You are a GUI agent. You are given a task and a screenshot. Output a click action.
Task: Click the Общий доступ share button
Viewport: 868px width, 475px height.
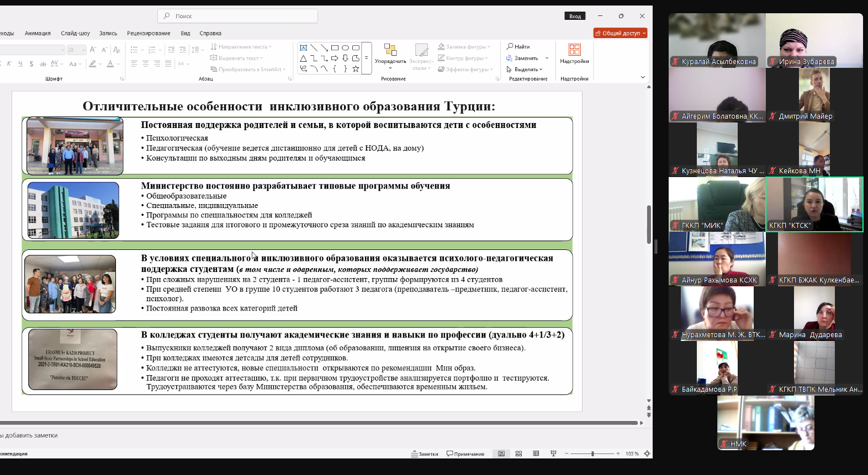(620, 33)
